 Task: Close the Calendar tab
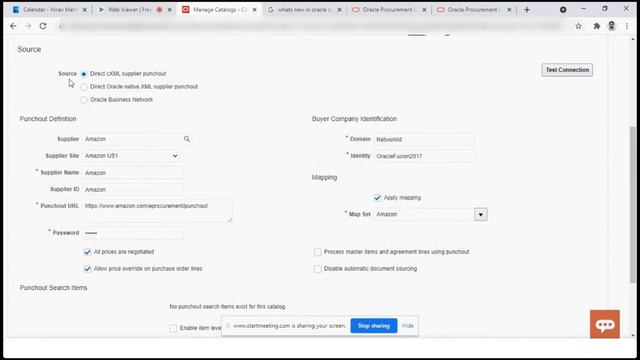pyautogui.click(x=84, y=9)
